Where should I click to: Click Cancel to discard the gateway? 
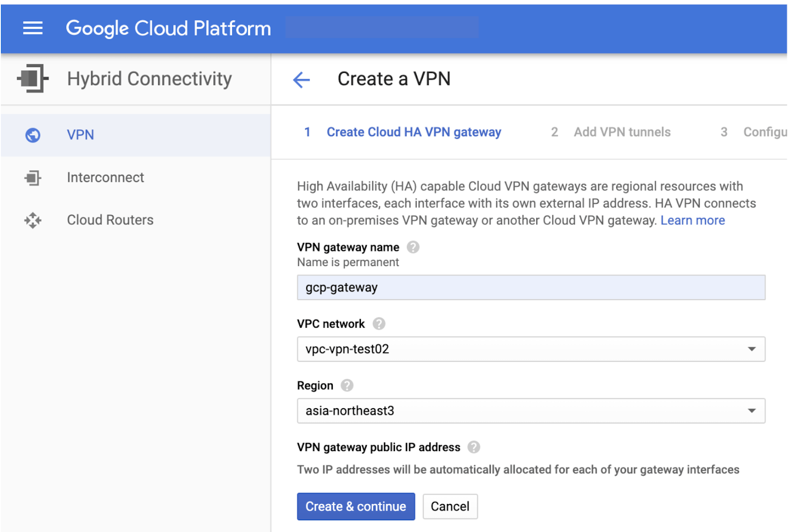pyautogui.click(x=450, y=506)
